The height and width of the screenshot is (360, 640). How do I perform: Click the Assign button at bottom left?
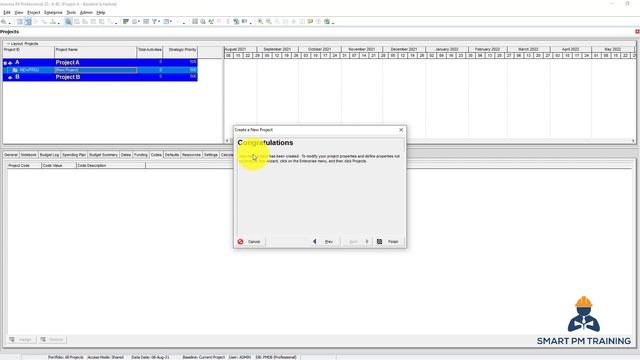21,340
